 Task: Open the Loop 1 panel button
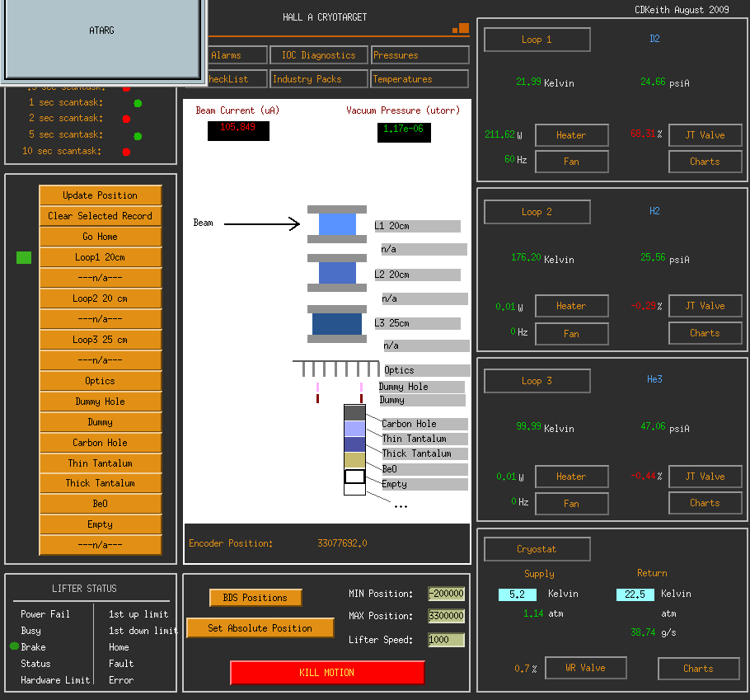coord(537,40)
